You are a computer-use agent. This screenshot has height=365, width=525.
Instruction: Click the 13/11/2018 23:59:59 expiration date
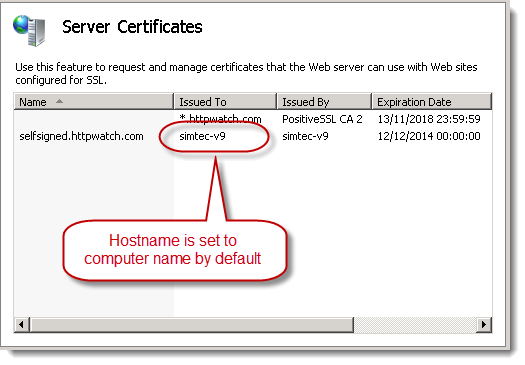[x=429, y=119]
